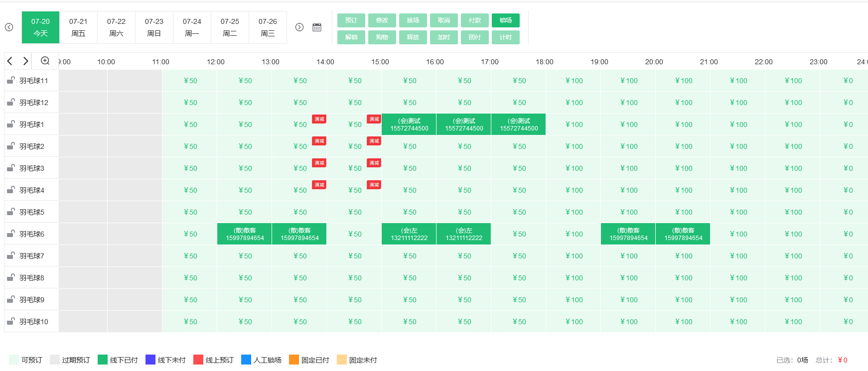Open the calendar date picker icon
868x371 pixels.
click(317, 27)
